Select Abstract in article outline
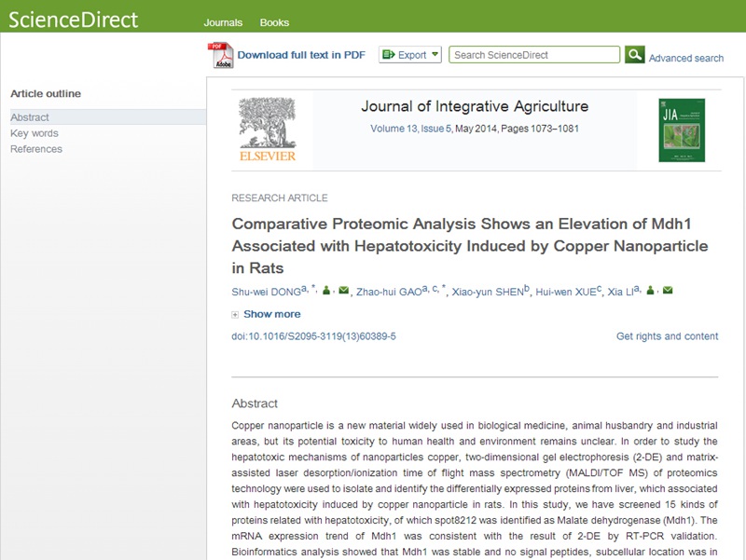The width and height of the screenshot is (746, 560). [107, 117]
